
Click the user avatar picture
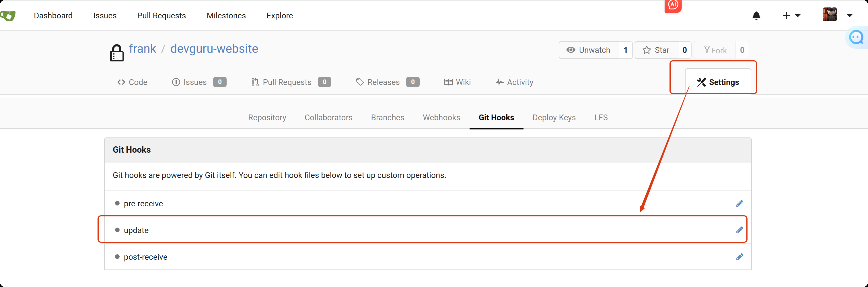click(x=829, y=15)
